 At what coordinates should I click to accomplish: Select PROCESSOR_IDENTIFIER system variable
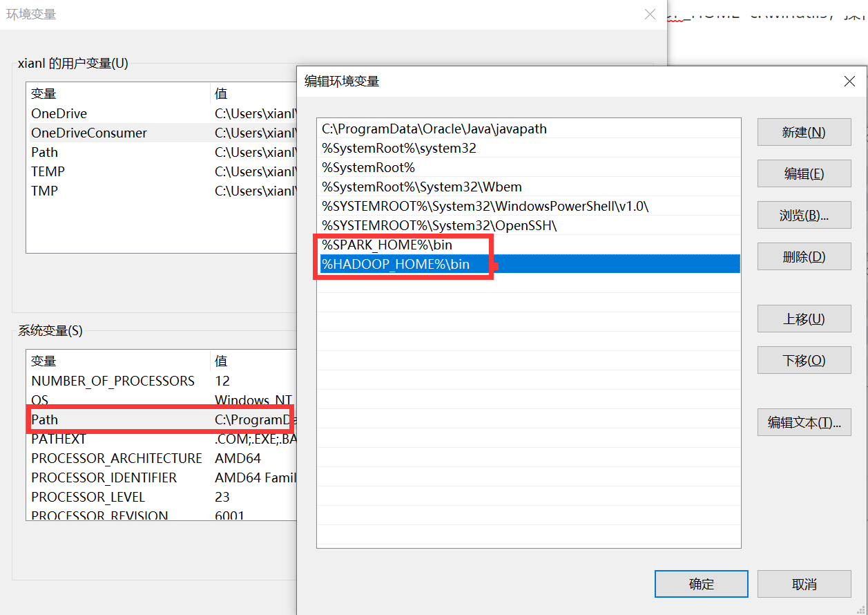(161, 477)
